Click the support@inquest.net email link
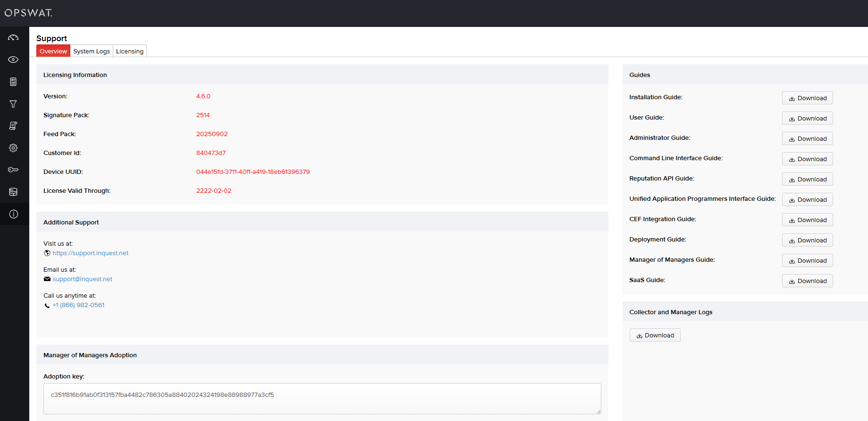 (x=82, y=279)
